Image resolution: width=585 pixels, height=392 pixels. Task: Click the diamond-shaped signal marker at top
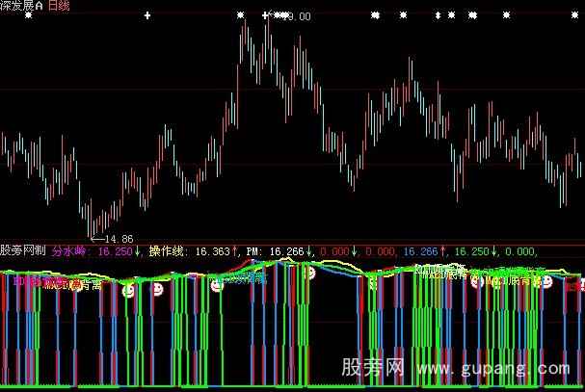[x=438, y=15]
